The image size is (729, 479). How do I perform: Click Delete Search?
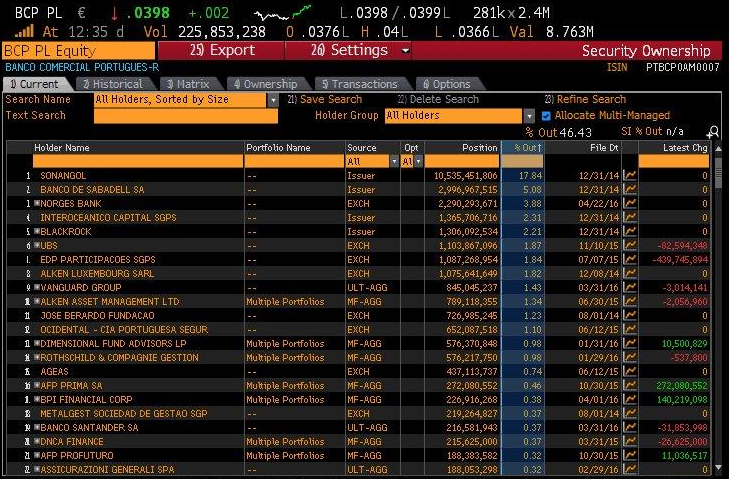[x=438, y=100]
